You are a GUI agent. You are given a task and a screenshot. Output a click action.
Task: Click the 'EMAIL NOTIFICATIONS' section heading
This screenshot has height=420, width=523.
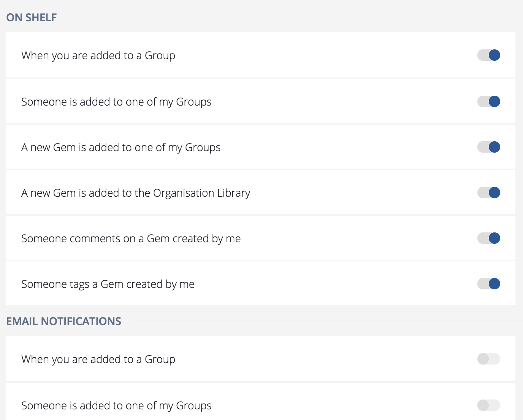64,321
